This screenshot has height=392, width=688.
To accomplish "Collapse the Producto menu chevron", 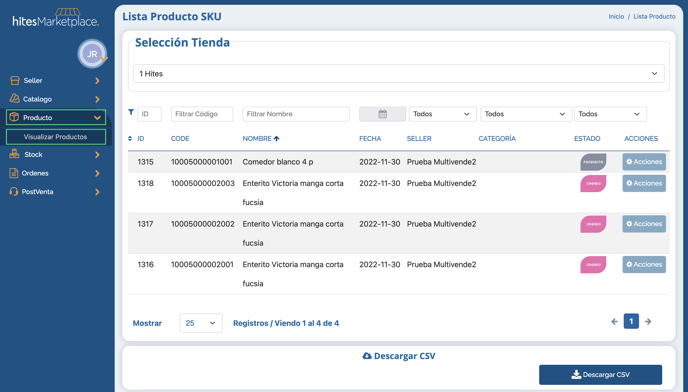I will pos(97,118).
